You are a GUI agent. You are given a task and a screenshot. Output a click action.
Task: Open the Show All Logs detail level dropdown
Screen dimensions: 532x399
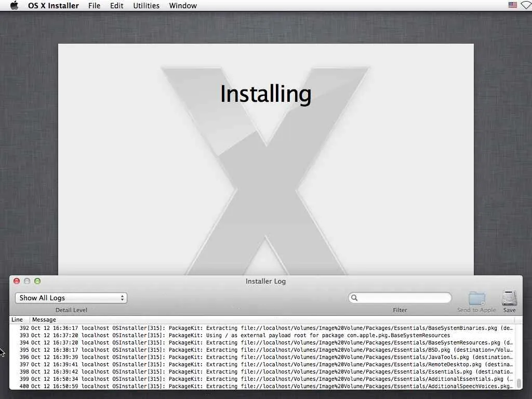pyautogui.click(x=71, y=298)
